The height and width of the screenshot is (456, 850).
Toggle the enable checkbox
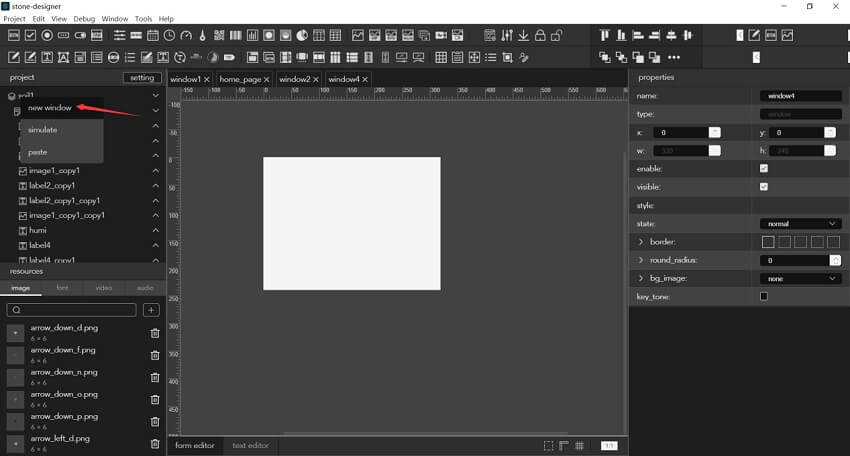point(764,168)
